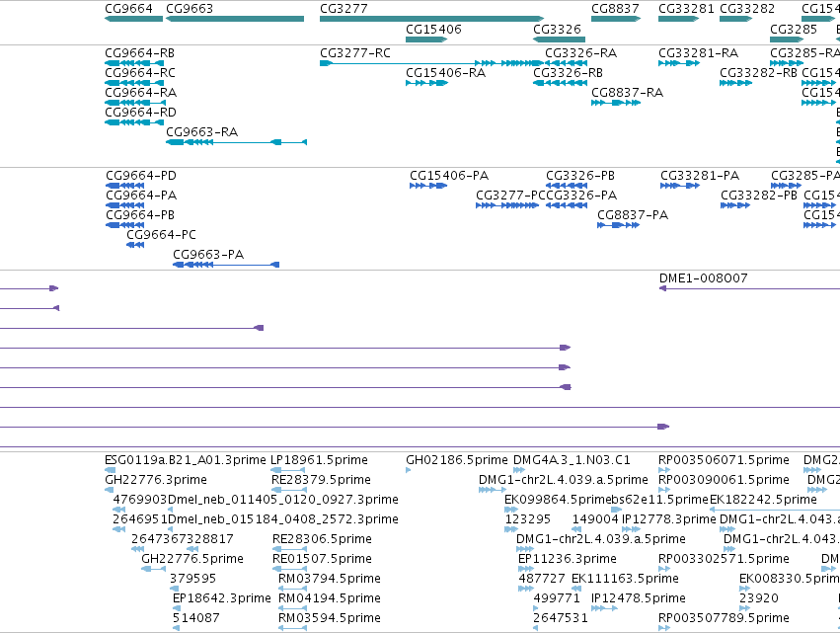Select the CG33281 gene feature
The image size is (840, 633).
679,19
